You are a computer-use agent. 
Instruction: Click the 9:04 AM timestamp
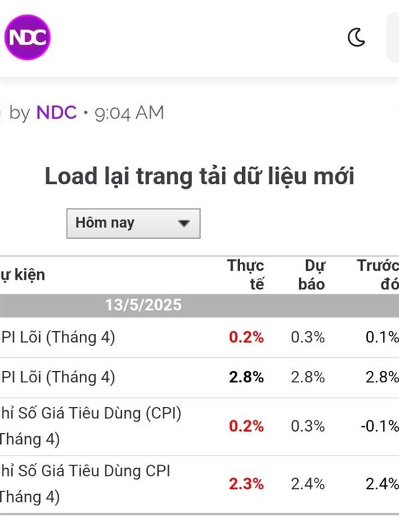click(x=129, y=113)
